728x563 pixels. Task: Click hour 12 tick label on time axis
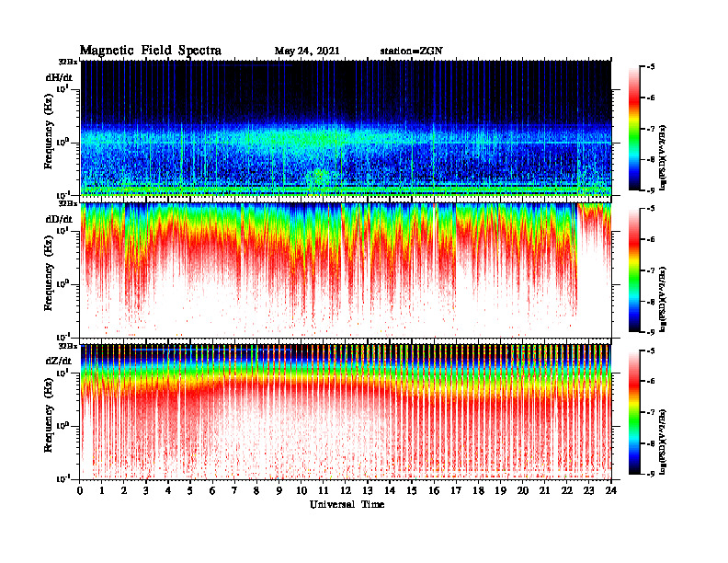(346, 491)
